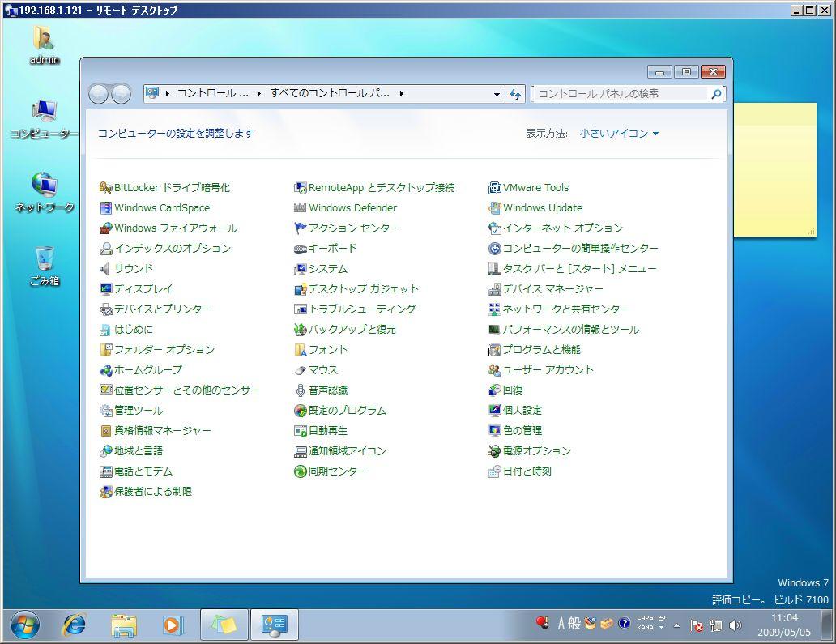This screenshot has width=836, height=644.
Task: Click the Windows CardSpace icon
Action: 105,208
